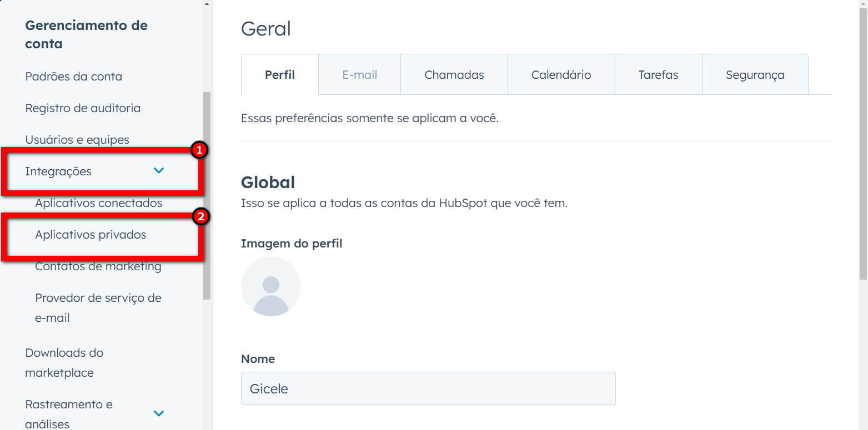
Task: Open Aplicativos privados settings
Action: (x=91, y=234)
